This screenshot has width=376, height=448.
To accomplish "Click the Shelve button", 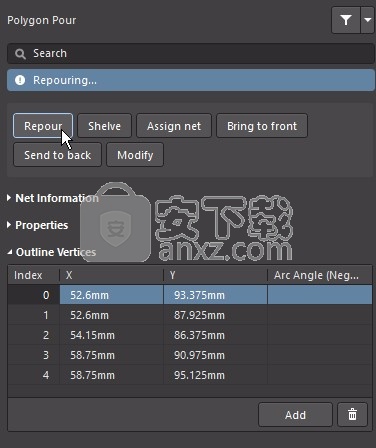I will coord(104,126).
